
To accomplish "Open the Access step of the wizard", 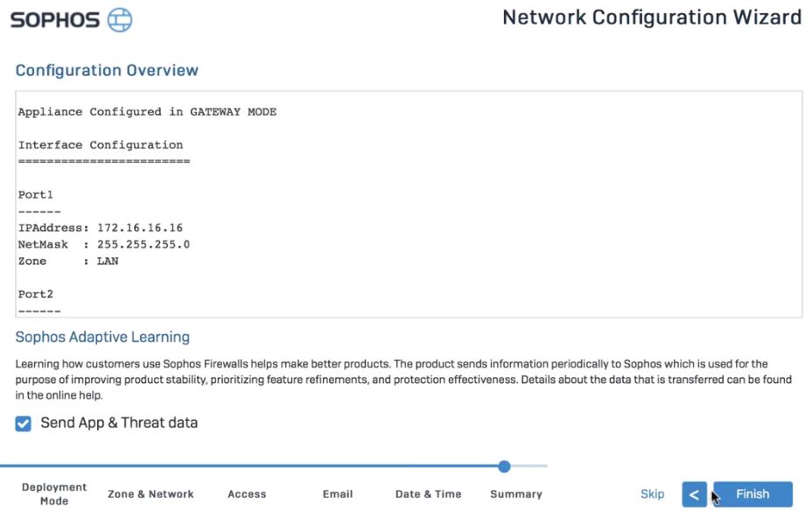I will pos(247,494).
